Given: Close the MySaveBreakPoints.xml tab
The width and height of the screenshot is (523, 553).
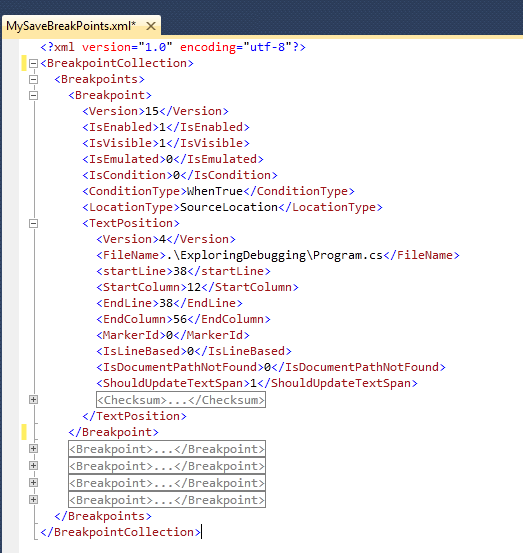Looking at the screenshot, I should [151, 26].
